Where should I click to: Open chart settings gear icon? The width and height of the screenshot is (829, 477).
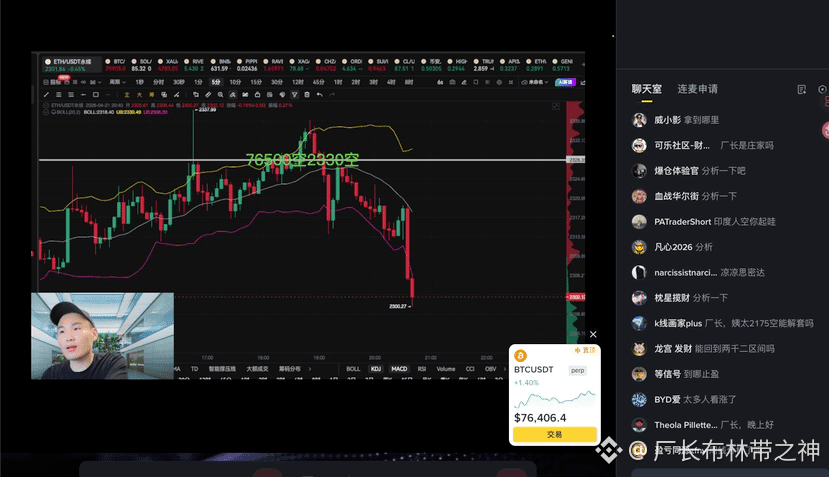(499, 82)
